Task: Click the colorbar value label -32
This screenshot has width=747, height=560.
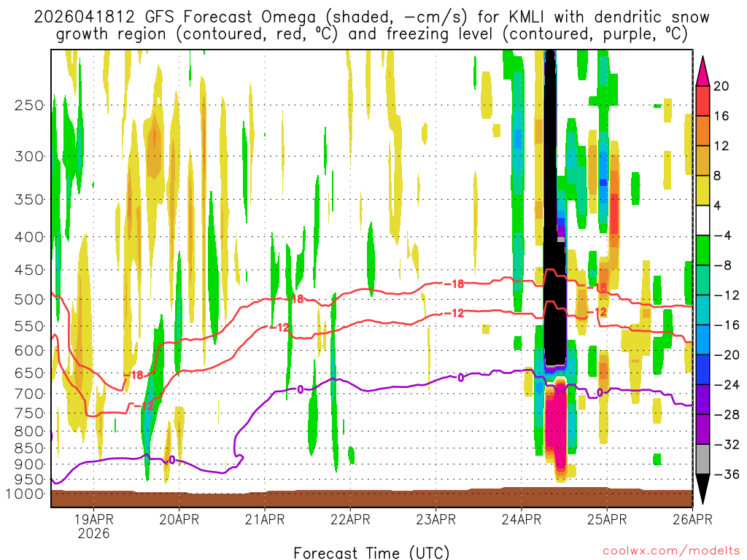Action: pos(727,444)
